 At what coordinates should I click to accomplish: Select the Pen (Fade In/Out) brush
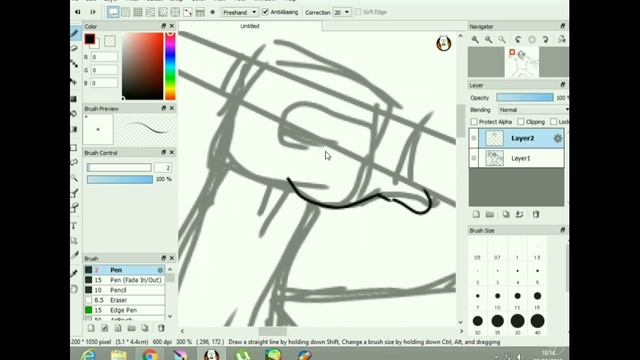(124, 280)
